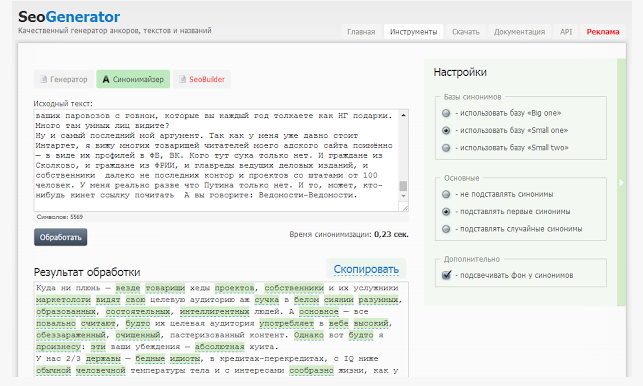Viewport: 643px width, 386px height.
Task: Click the textarea resize grip corner
Action: (405, 208)
